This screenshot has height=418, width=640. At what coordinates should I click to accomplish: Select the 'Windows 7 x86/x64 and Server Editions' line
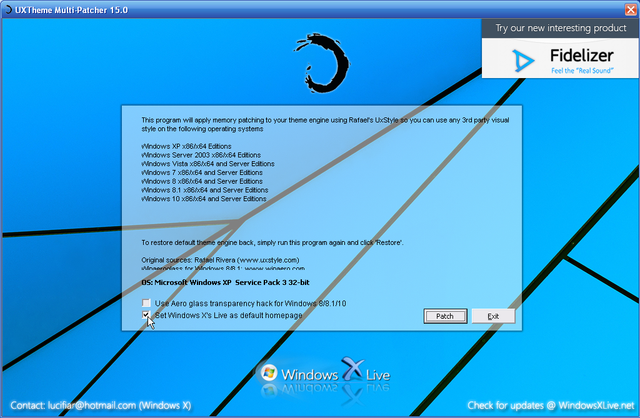[x=202, y=173]
